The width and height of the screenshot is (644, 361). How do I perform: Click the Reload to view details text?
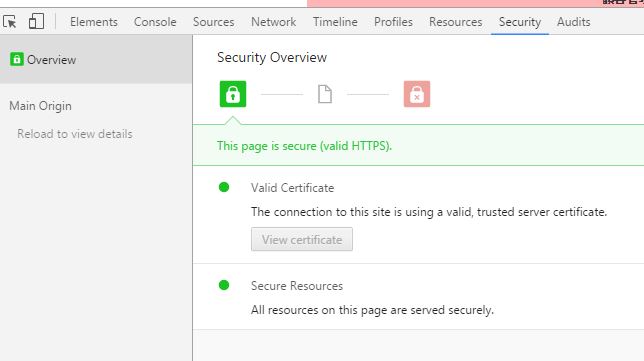point(75,134)
